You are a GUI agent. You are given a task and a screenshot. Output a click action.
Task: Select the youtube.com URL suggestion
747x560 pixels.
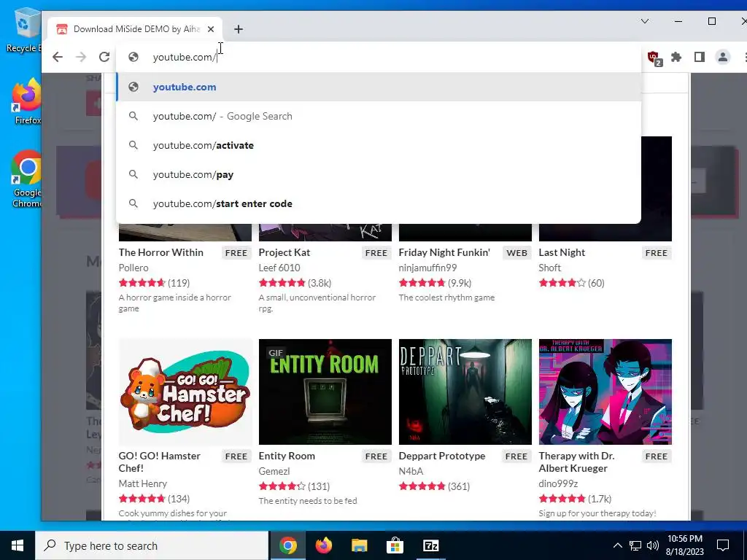379,87
